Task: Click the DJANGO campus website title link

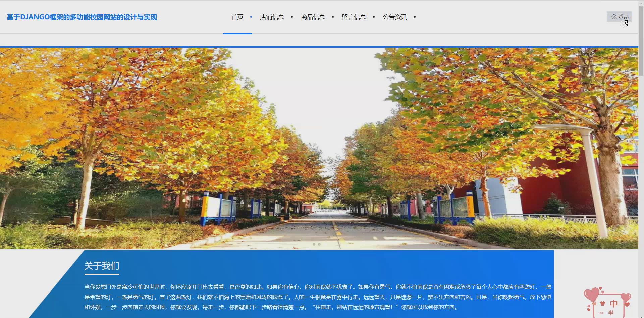Action: 82,17
